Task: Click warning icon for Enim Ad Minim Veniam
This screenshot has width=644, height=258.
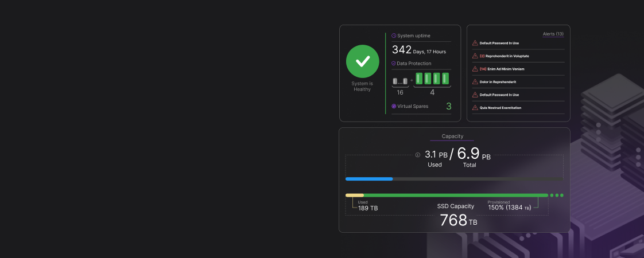Action: tap(475, 69)
